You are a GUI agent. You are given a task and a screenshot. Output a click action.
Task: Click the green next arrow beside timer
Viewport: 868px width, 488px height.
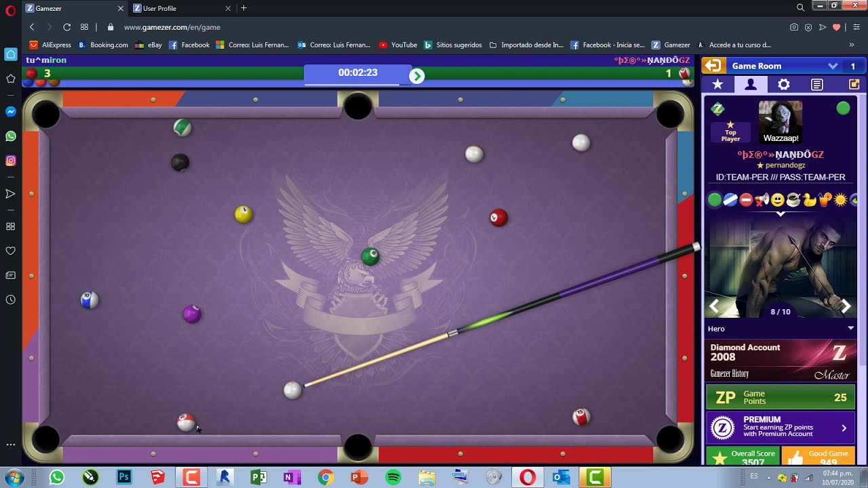417,76
